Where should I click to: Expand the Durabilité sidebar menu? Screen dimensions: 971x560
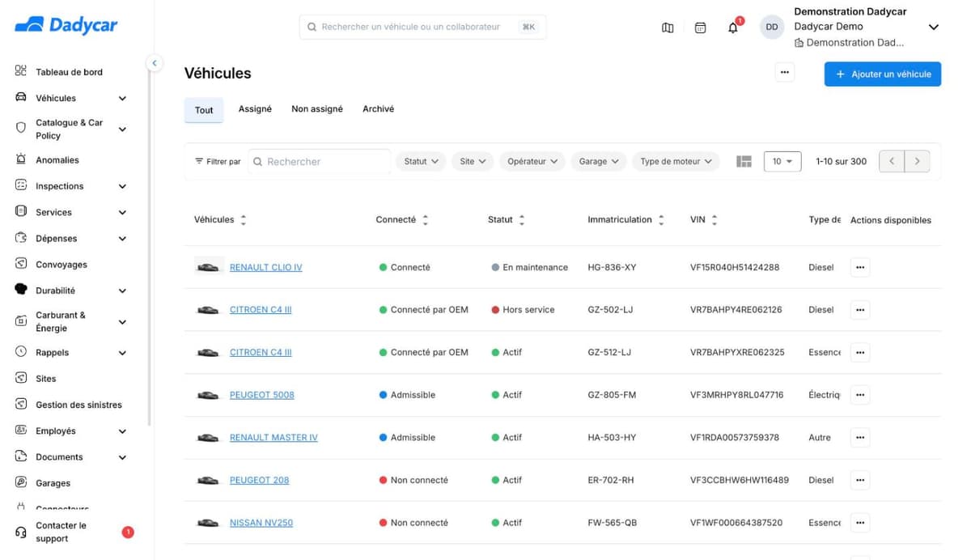point(122,291)
